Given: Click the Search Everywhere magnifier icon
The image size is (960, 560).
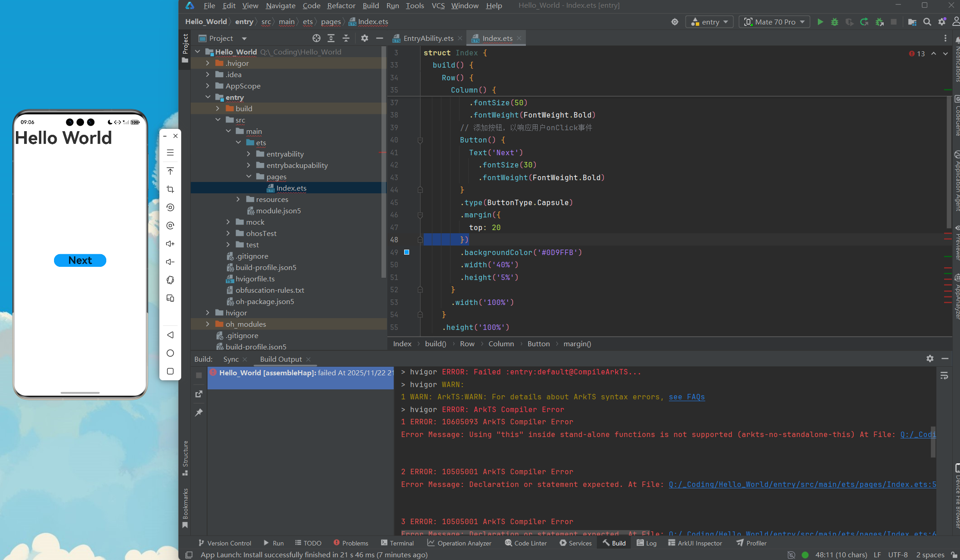Looking at the screenshot, I should click(927, 22).
